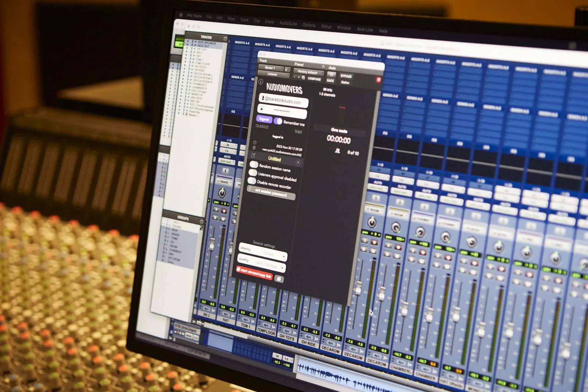Click the lock icon in password field

[262, 109]
